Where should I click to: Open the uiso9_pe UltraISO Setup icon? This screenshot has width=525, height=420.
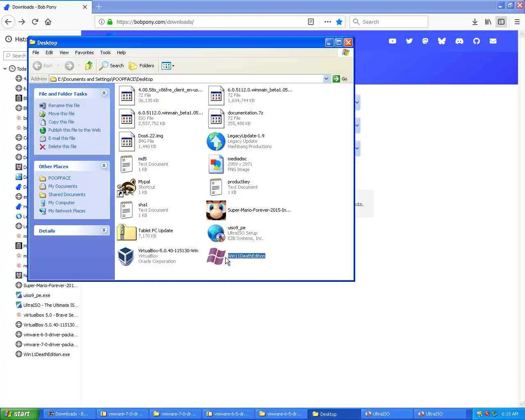pyautogui.click(x=216, y=233)
